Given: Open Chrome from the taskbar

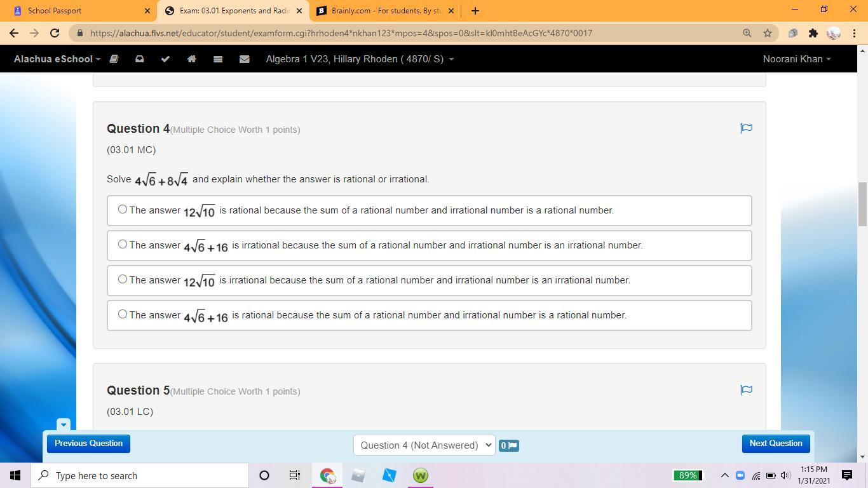Looking at the screenshot, I should [x=327, y=475].
